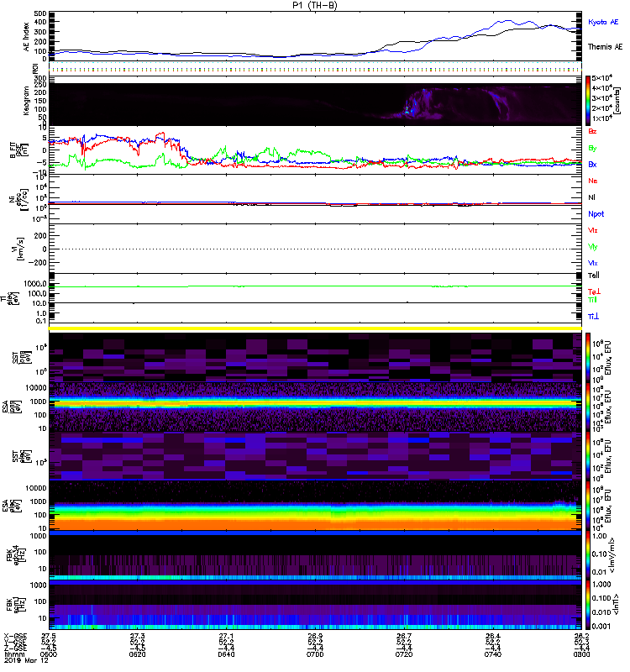Click the black Ni legend label

coord(591,197)
